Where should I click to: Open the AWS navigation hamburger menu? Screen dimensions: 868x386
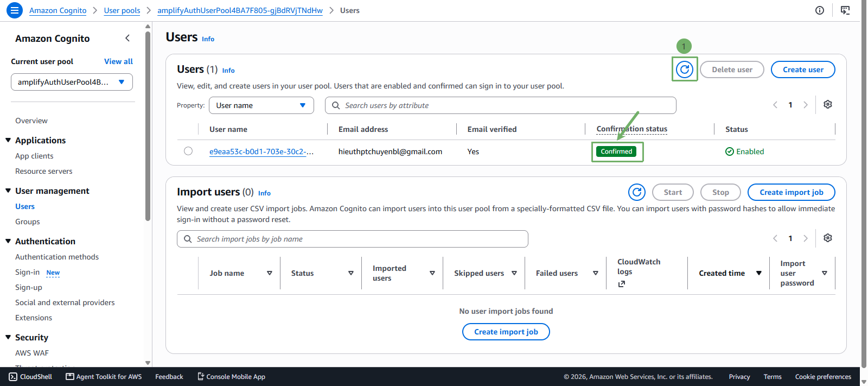[15, 10]
